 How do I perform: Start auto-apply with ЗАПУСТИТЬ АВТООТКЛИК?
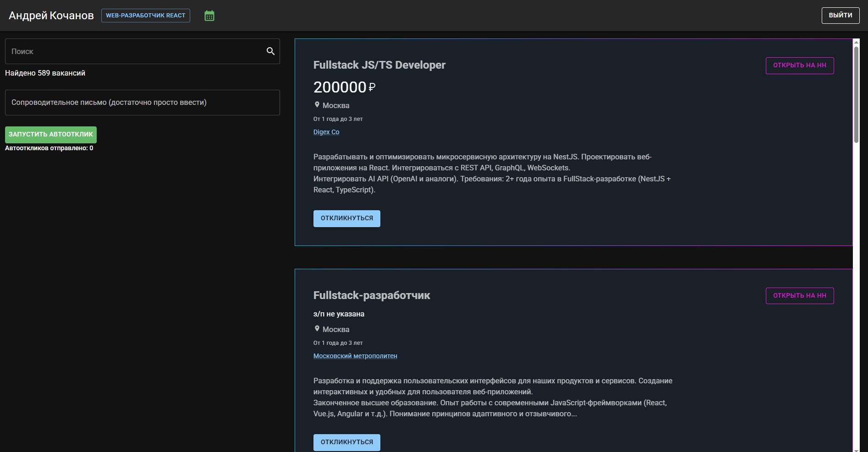[x=51, y=135]
